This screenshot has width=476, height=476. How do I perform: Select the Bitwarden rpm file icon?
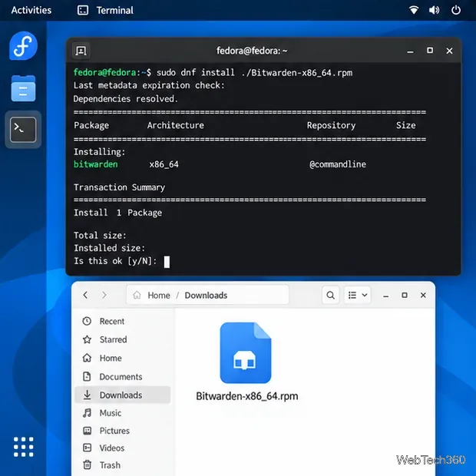pyautogui.click(x=245, y=352)
